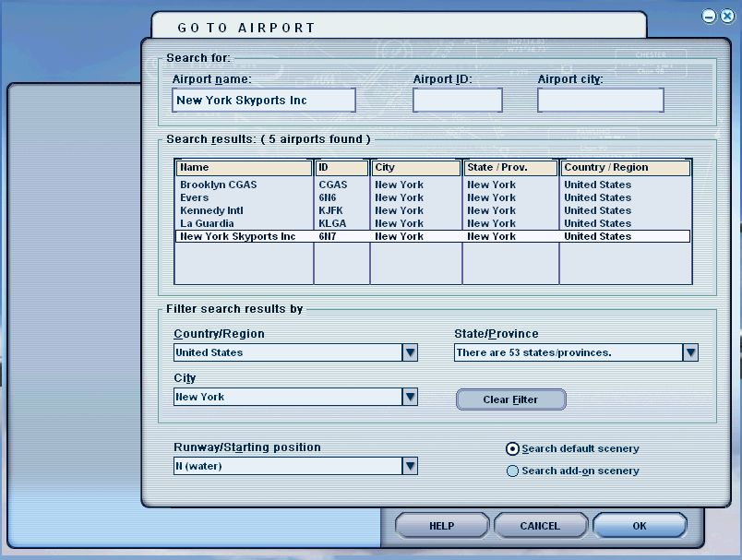Click the close icon at top right
Screen dimensions: 742x560
(726, 16)
